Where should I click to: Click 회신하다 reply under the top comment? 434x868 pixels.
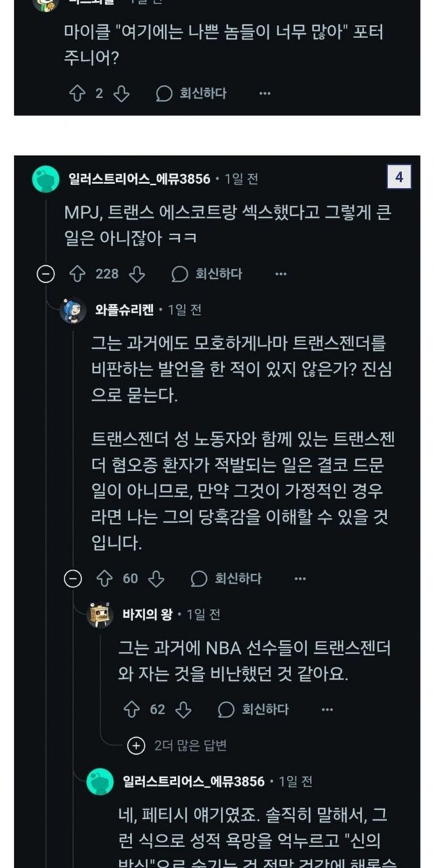[192, 94]
